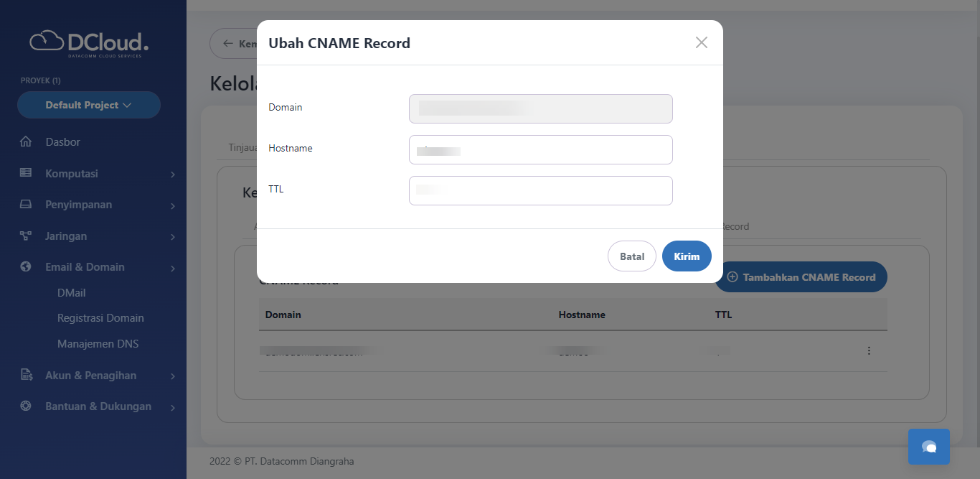The height and width of the screenshot is (479, 980).
Task: Go to Manajemen DNS menu item
Action: pos(98,344)
